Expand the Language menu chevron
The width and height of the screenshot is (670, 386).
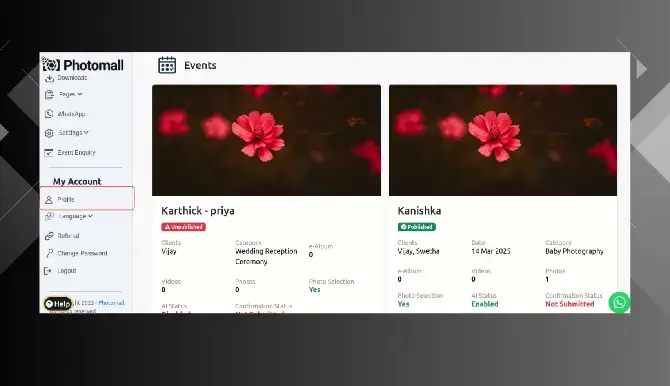pyautogui.click(x=91, y=216)
